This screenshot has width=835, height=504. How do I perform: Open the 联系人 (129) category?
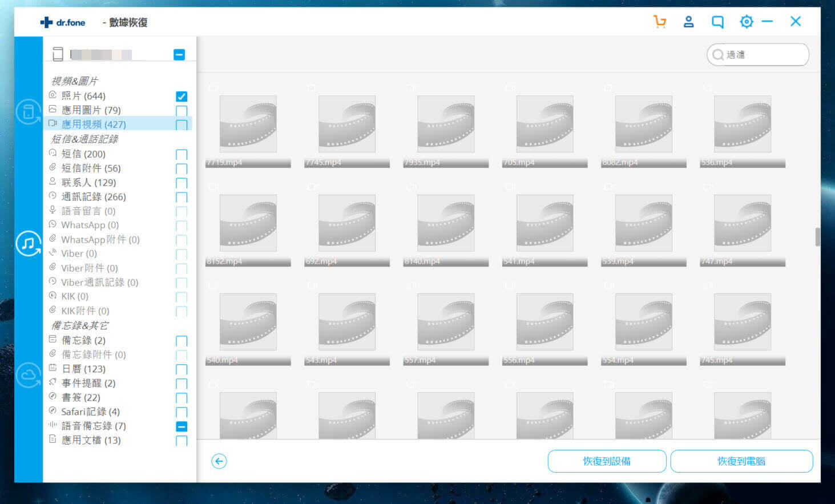pos(88,183)
